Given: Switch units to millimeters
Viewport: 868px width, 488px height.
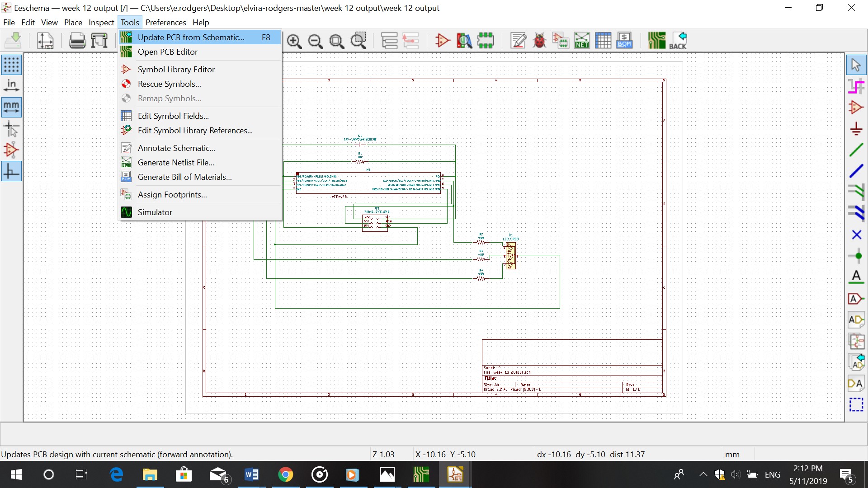Looking at the screenshot, I should 11,107.
